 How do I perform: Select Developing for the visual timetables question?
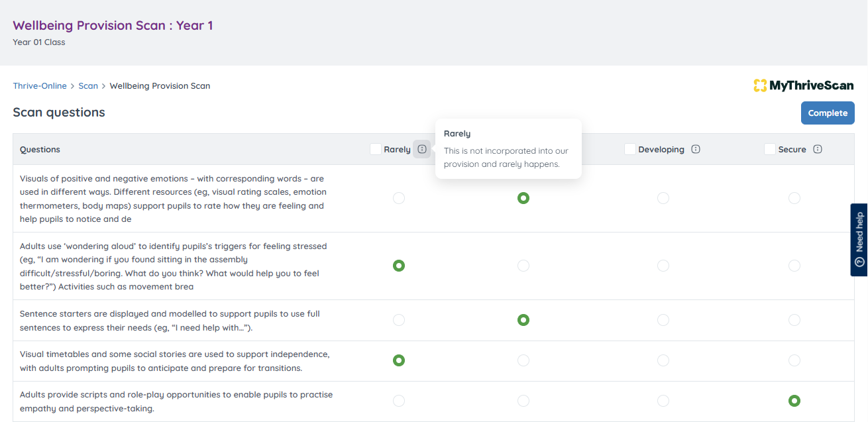tap(663, 360)
